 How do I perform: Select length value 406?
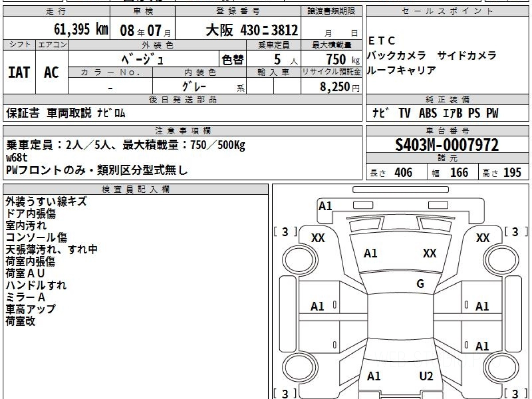coord(403,172)
